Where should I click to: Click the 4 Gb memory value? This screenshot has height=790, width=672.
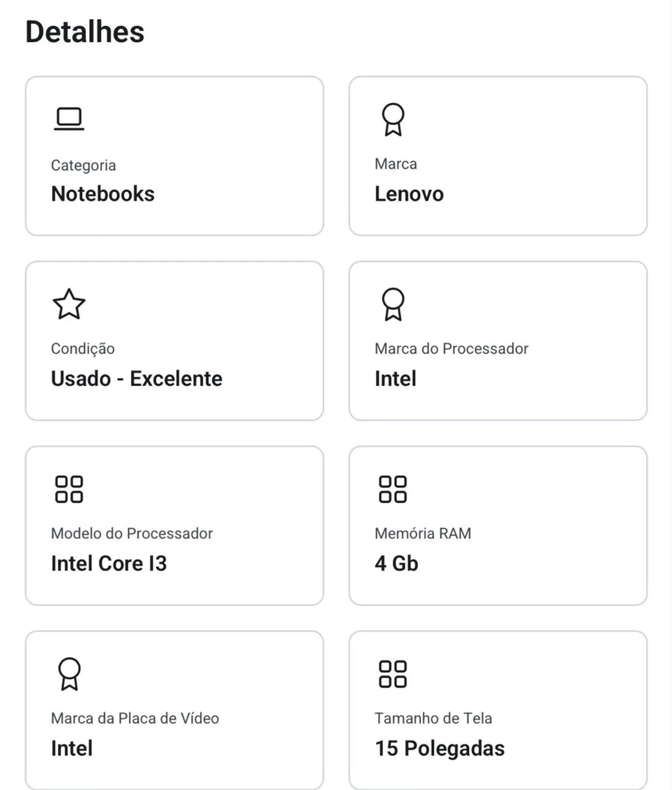[x=396, y=563]
